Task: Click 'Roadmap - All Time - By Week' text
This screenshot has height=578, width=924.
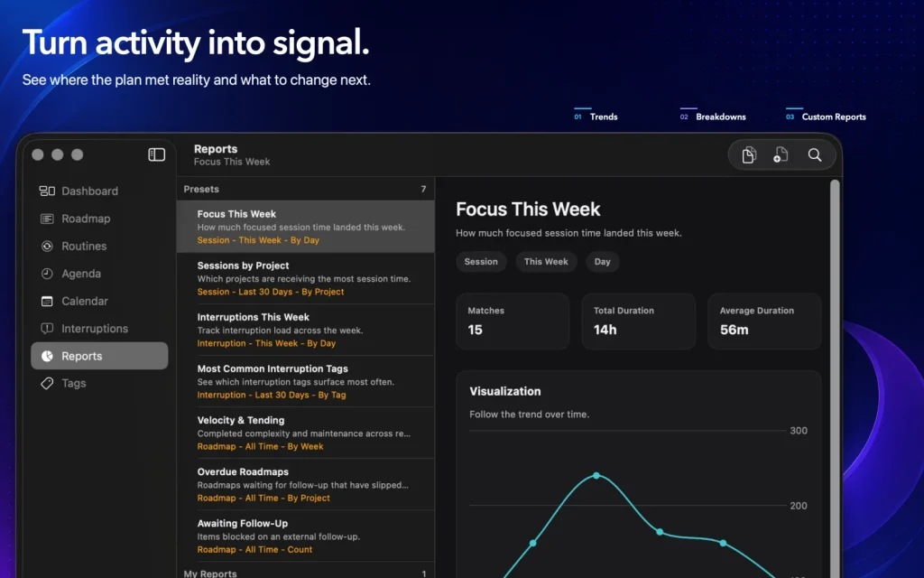Action: point(260,446)
